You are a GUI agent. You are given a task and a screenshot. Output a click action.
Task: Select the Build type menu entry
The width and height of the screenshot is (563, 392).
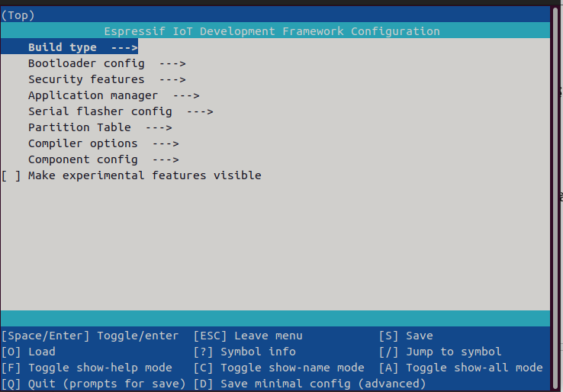[63, 47]
